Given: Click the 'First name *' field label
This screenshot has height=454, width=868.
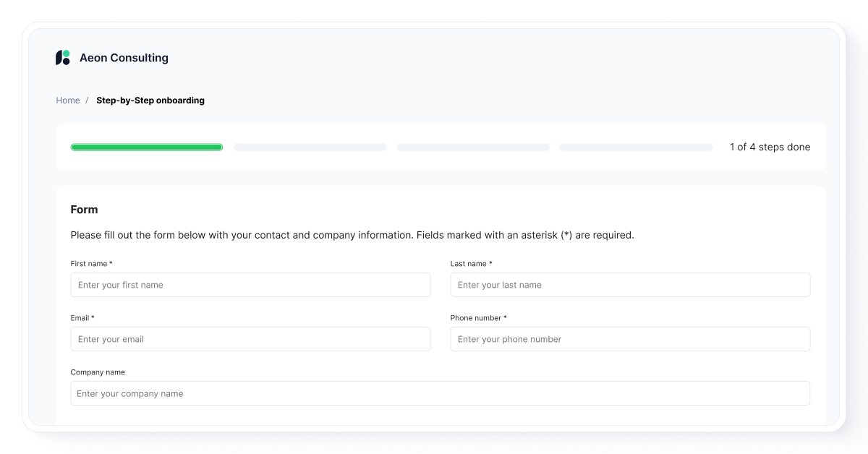Looking at the screenshot, I should (92, 263).
